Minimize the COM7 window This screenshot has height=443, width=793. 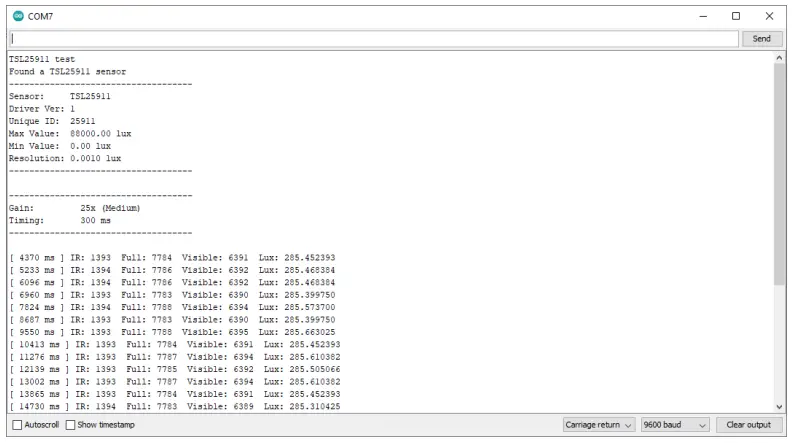[x=703, y=16]
